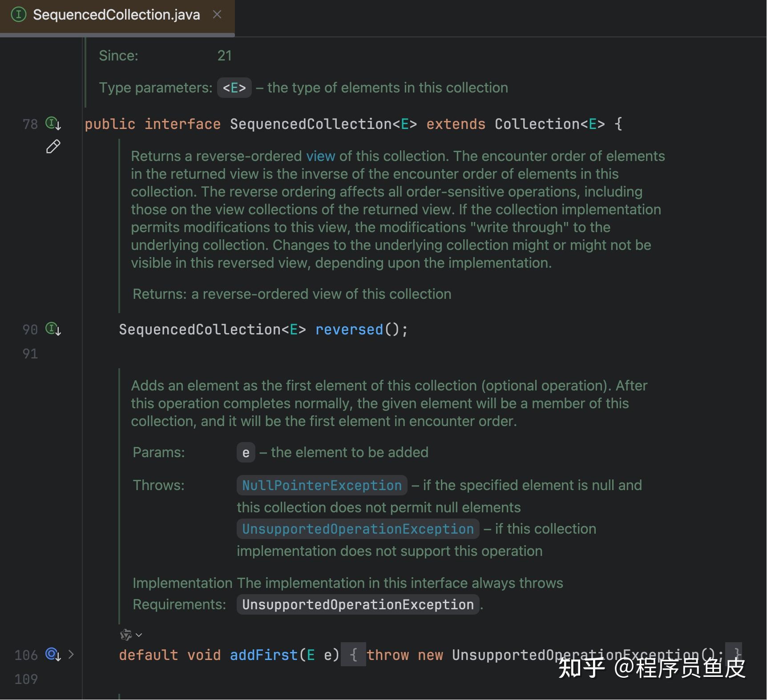Click the AI assistant icon above addFirst

pos(126,635)
